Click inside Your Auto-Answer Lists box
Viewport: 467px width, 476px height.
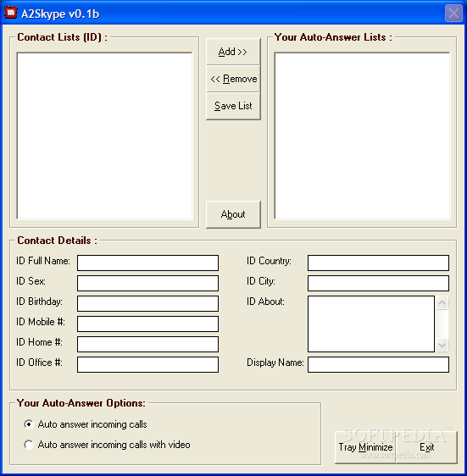coord(362,136)
